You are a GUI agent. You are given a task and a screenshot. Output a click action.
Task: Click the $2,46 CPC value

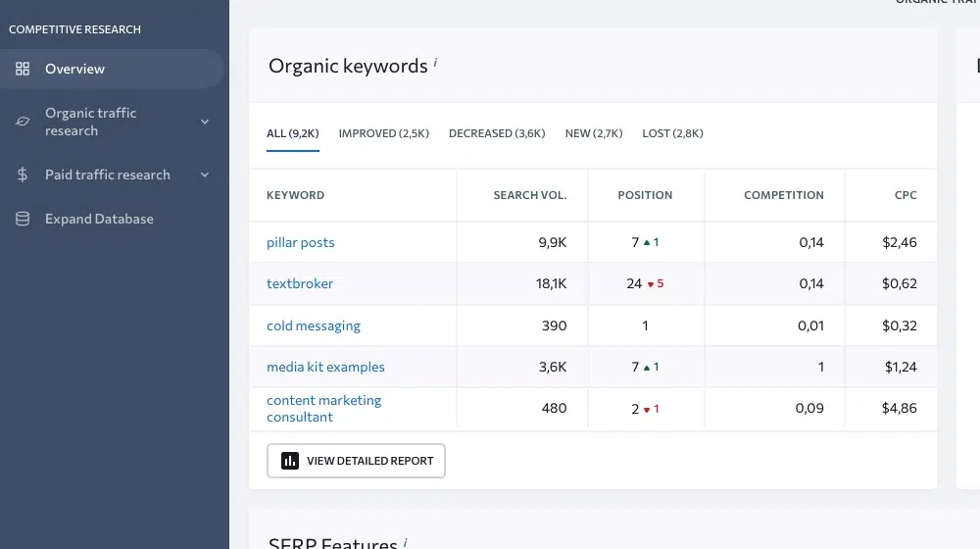(x=900, y=242)
